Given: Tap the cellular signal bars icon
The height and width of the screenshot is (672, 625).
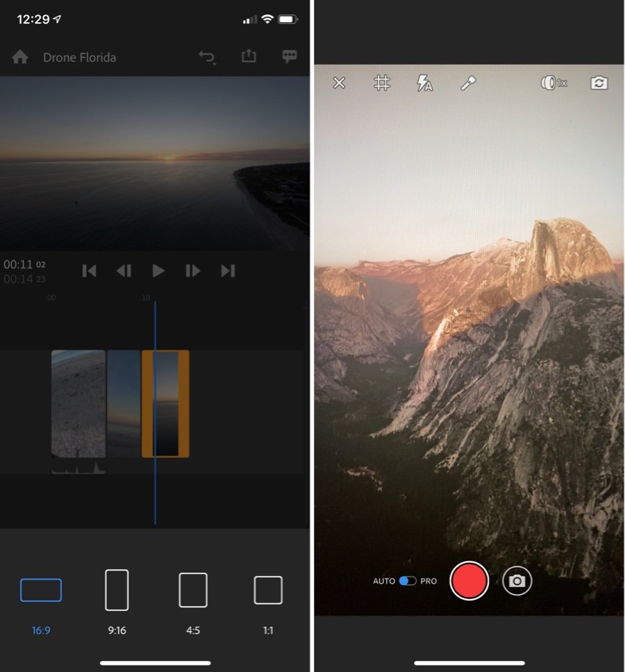Looking at the screenshot, I should (250, 19).
